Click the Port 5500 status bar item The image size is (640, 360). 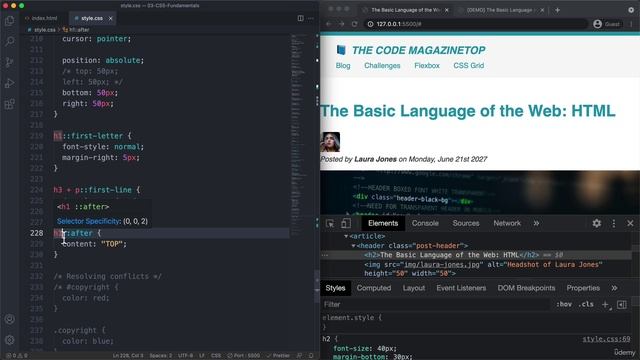click(x=244, y=356)
